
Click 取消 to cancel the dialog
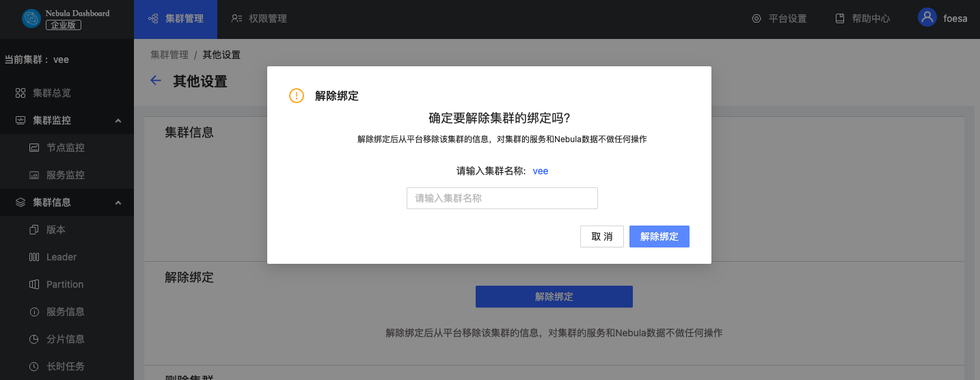coord(602,236)
